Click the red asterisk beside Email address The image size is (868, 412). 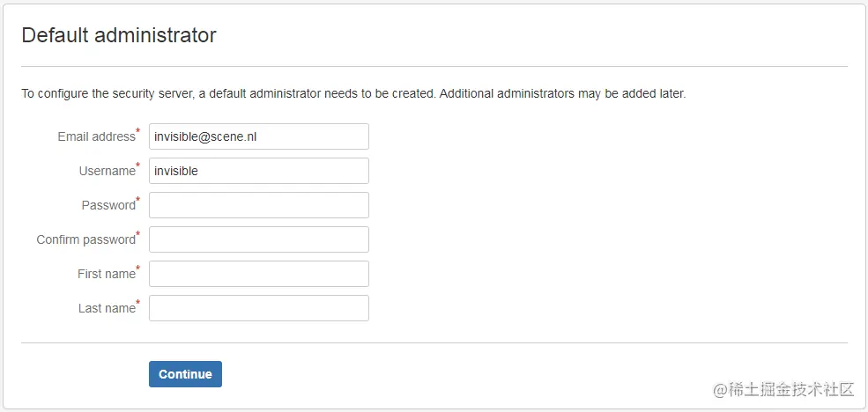[138, 132]
